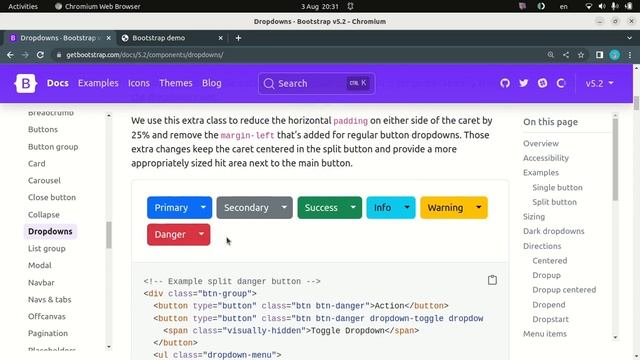The image size is (640, 360).
Task: Click the share page icon
Action: click(x=566, y=55)
